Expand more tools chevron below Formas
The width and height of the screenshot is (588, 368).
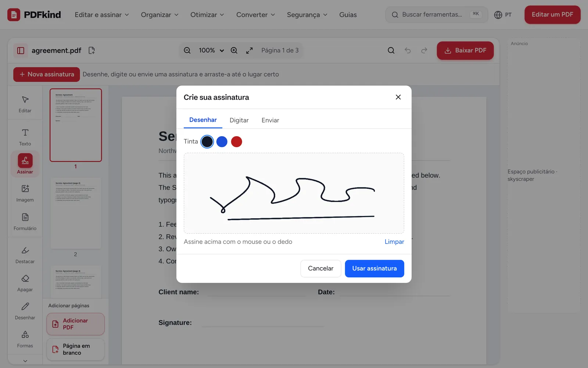[x=25, y=361]
